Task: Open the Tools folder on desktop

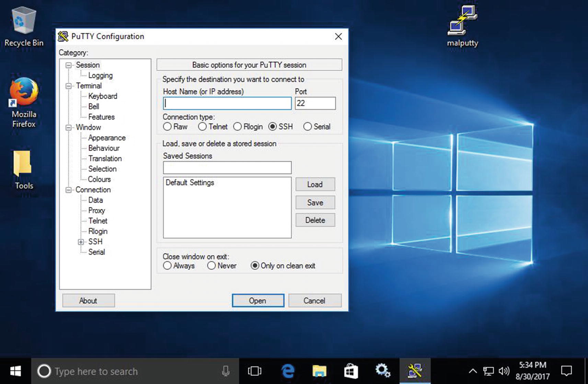Action: tap(23, 164)
